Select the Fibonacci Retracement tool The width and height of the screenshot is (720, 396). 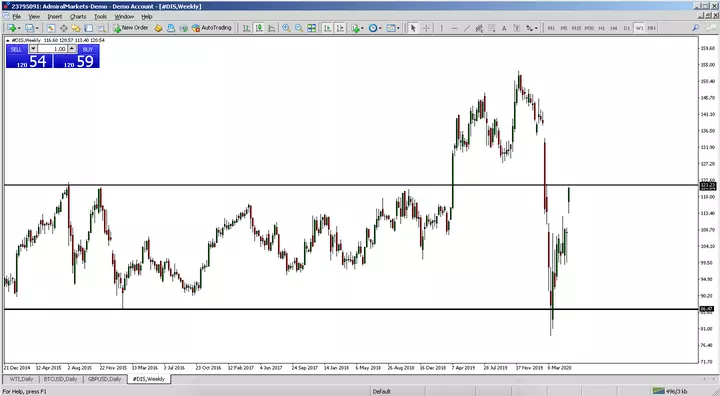point(491,28)
